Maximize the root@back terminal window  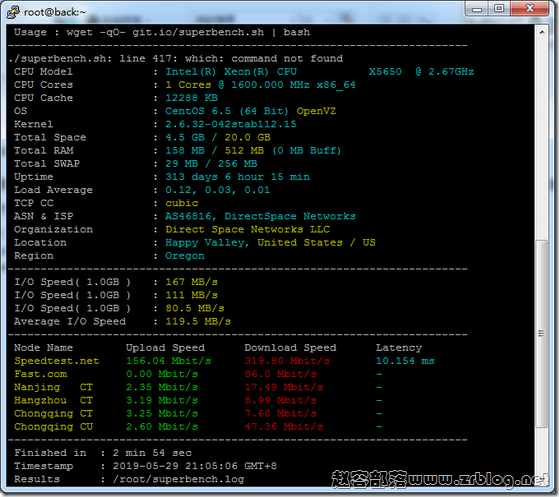pyautogui.click(x=499, y=9)
